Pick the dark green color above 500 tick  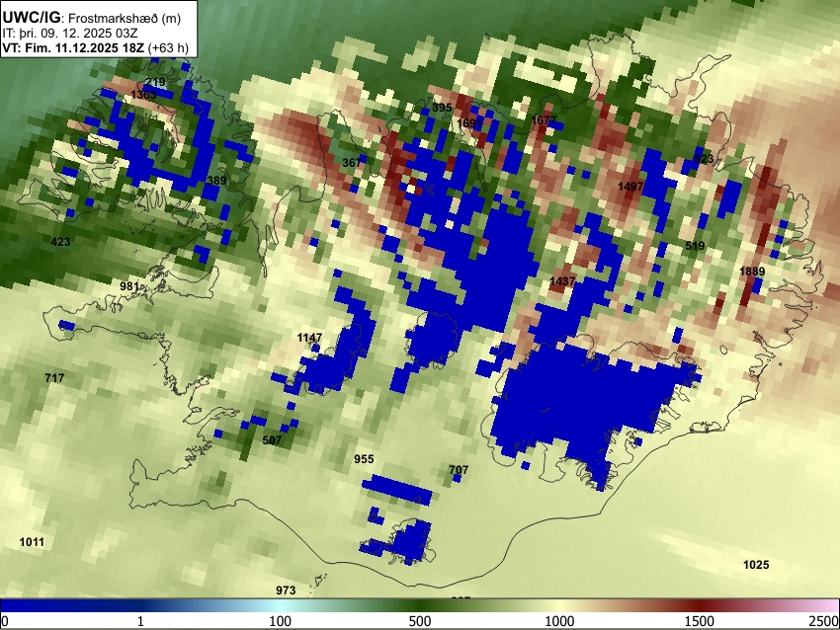(x=420, y=605)
